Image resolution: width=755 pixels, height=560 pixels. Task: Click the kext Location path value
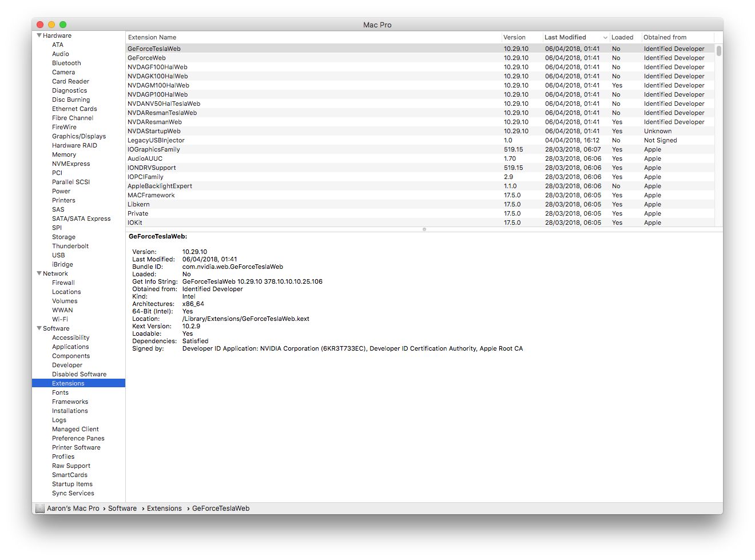coord(246,319)
